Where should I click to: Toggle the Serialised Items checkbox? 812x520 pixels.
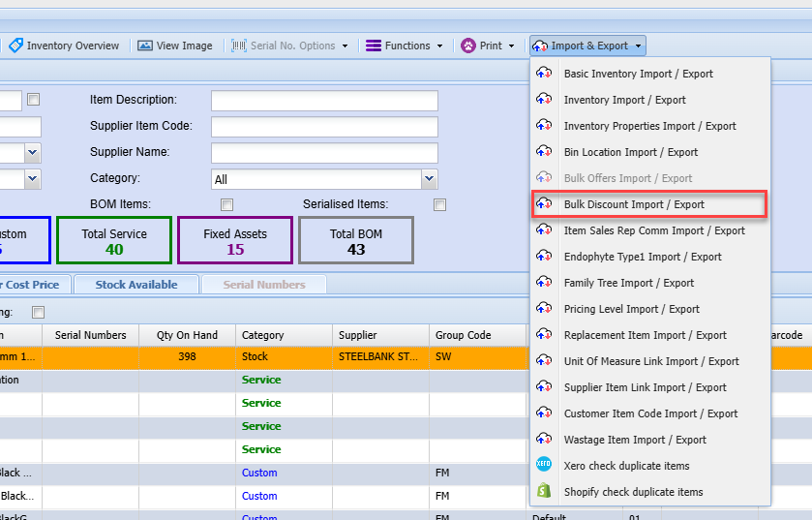(440, 204)
